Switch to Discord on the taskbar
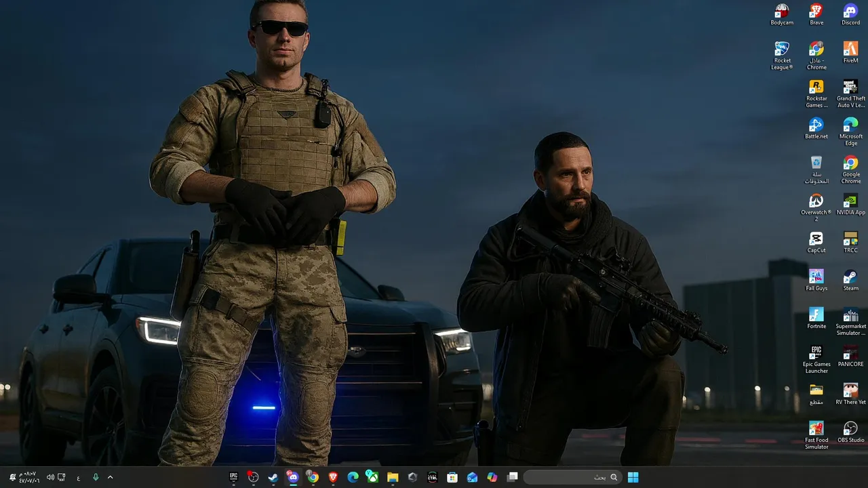The width and height of the screenshot is (868, 488). [293, 477]
